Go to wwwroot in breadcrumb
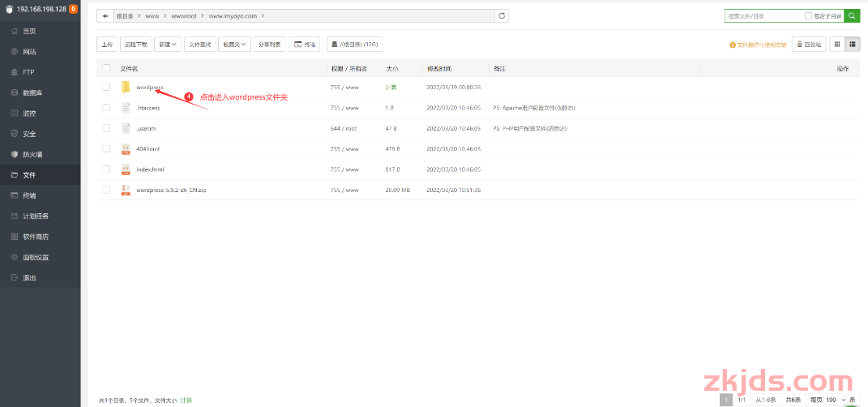 184,16
